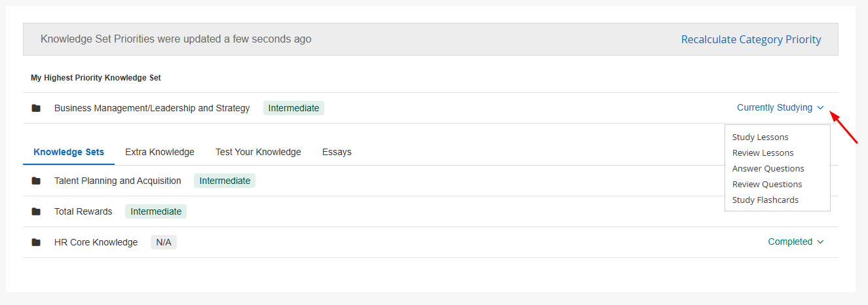Click chevron arrow next to Completed
This screenshot has height=305, width=868.
tap(820, 242)
